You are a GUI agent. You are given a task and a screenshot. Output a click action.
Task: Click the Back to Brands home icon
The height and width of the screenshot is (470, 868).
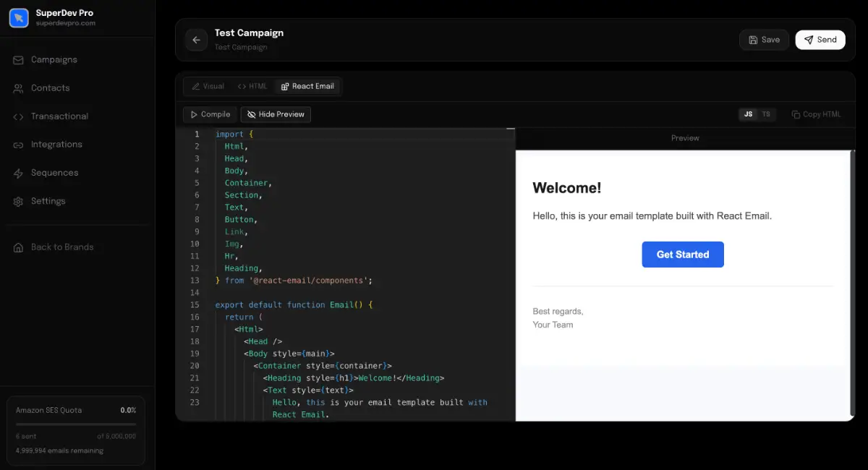coord(18,247)
